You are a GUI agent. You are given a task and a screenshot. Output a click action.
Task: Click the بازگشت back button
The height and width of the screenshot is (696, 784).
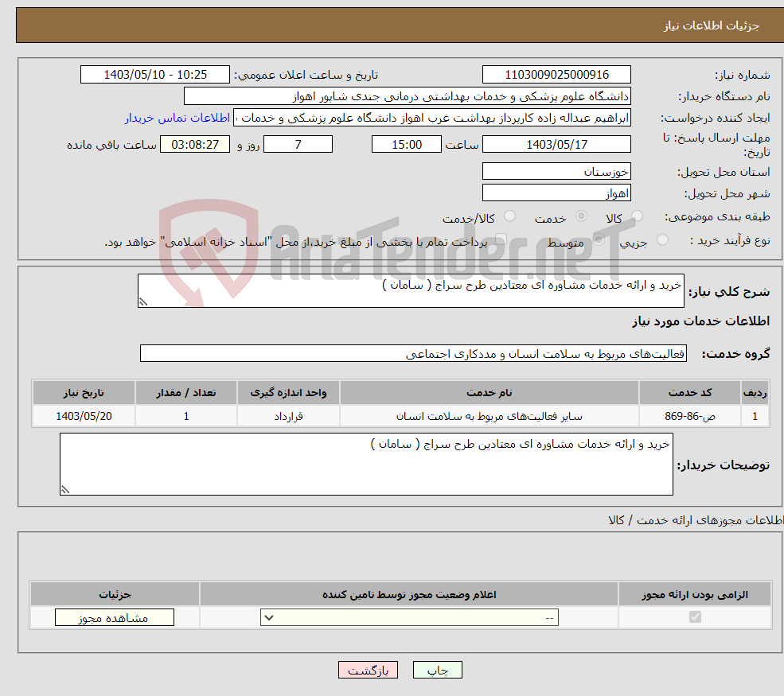[x=368, y=670]
